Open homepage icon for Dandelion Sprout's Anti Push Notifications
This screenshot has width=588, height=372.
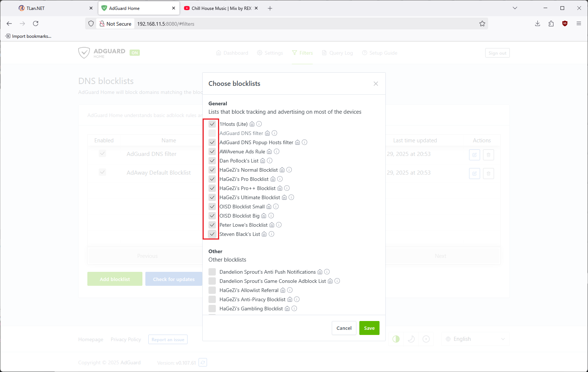pyautogui.click(x=320, y=272)
